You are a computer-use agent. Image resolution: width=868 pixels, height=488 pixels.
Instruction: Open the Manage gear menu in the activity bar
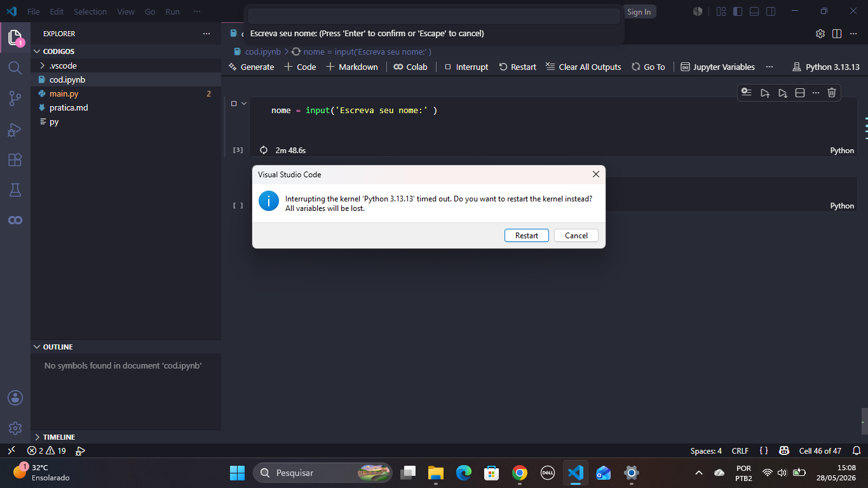pyautogui.click(x=15, y=428)
